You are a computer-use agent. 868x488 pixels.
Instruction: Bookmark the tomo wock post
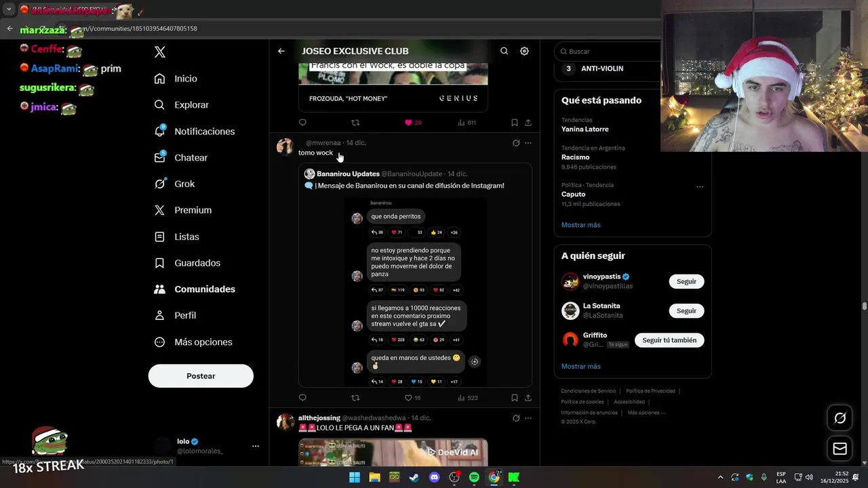514,398
